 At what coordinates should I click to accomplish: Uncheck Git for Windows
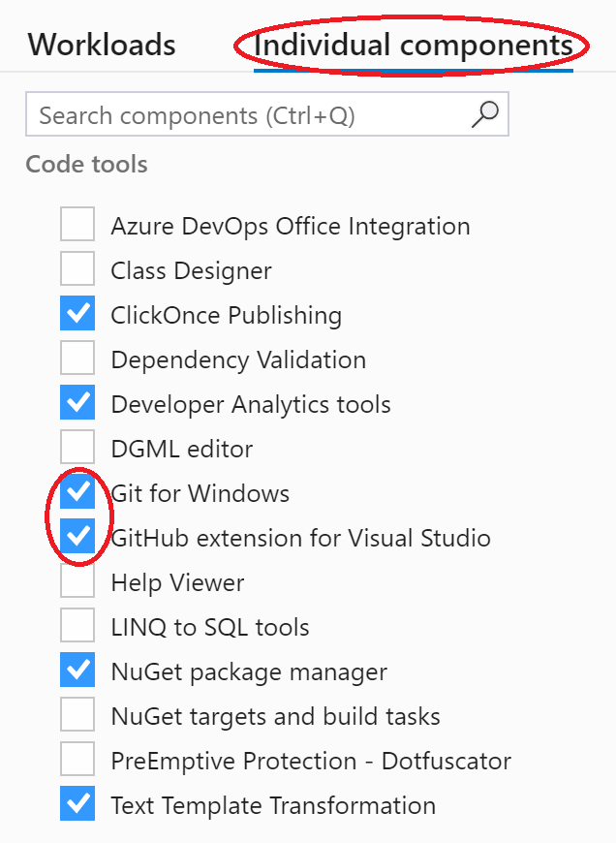[77, 493]
